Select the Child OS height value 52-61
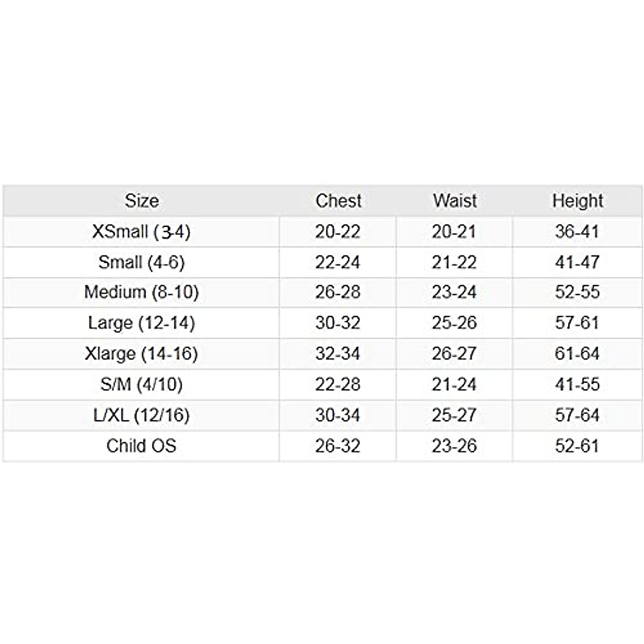The height and width of the screenshot is (644, 644). tap(577, 445)
